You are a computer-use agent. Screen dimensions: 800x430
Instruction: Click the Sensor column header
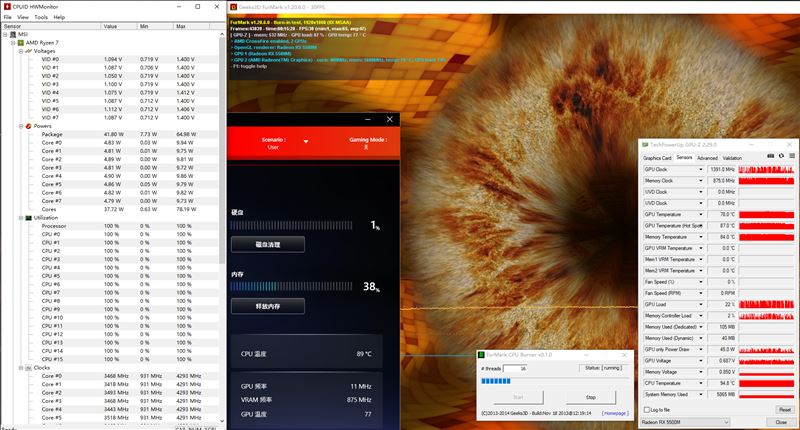point(51,26)
